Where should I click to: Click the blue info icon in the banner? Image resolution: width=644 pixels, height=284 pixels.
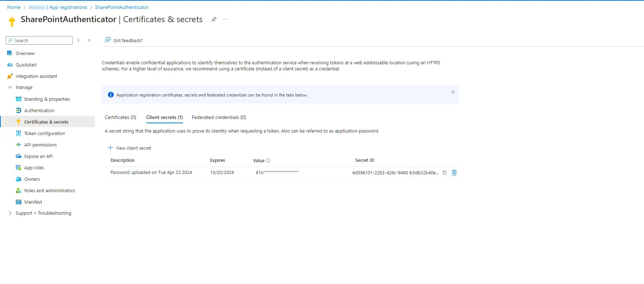[x=111, y=95]
